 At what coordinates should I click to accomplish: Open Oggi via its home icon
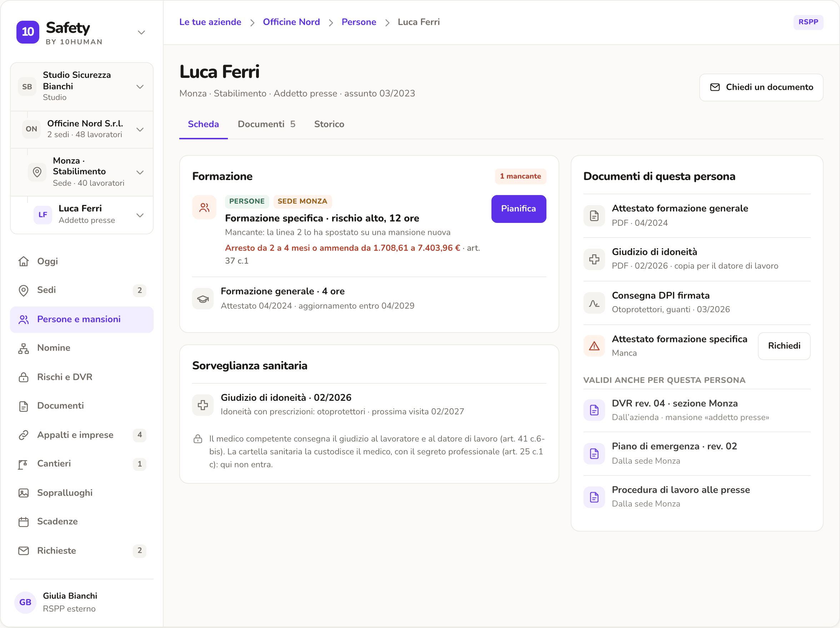[24, 261]
